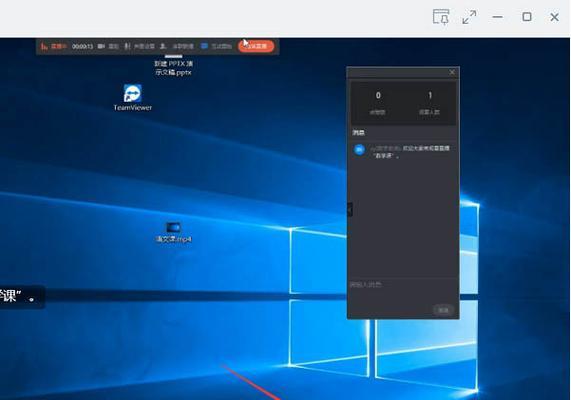This screenshot has height=400, width=571.
Task: Click the person icon in live toolbar
Action: [x=163, y=46]
